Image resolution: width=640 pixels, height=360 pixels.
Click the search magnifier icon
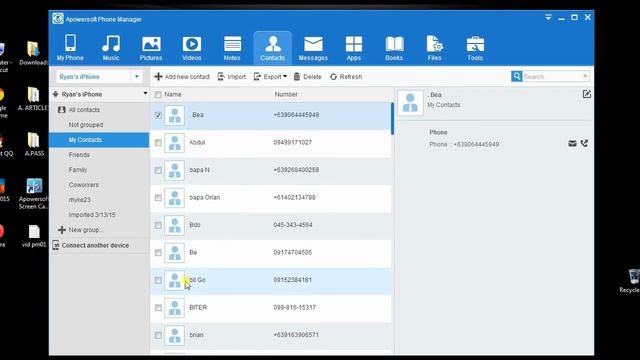point(517,76)
